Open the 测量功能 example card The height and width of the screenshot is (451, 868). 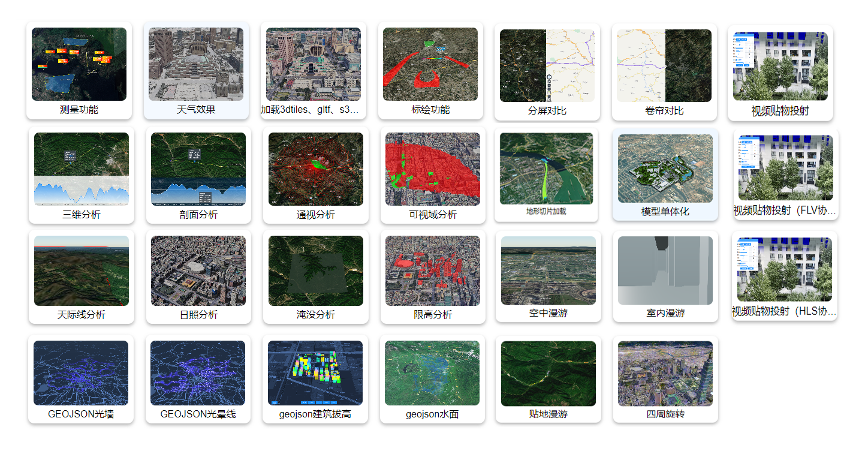coord(79,65)
